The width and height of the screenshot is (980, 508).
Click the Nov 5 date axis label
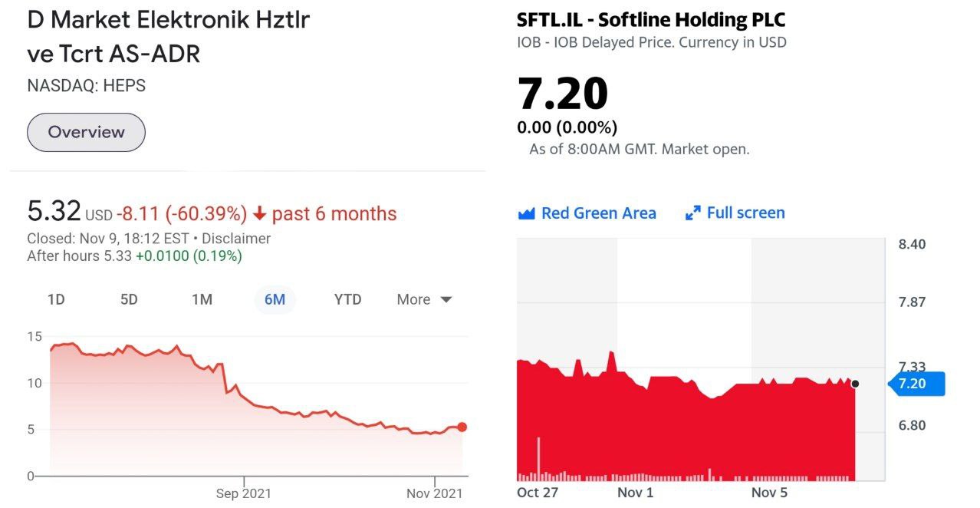(769, 493)
